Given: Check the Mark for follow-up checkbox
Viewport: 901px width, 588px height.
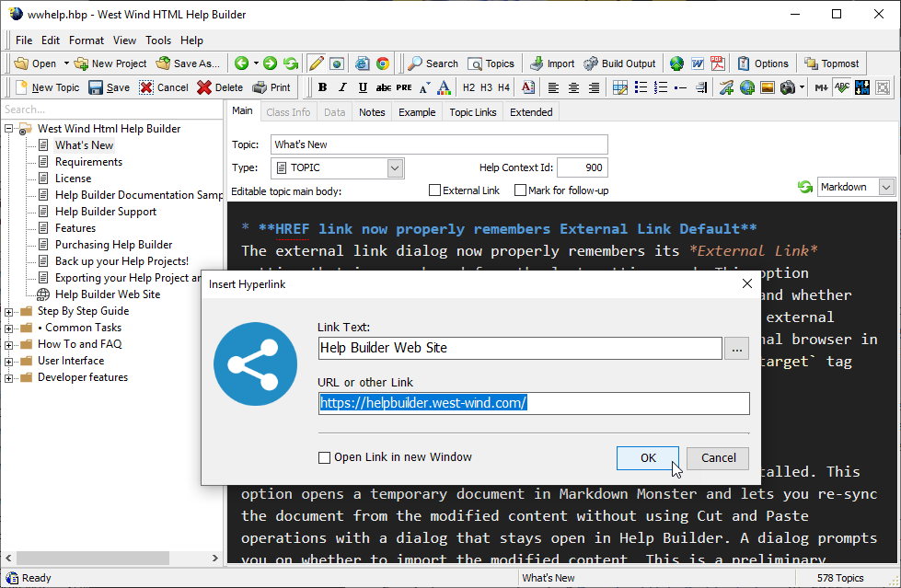Looking at the screenshot, I should [520, 190].
